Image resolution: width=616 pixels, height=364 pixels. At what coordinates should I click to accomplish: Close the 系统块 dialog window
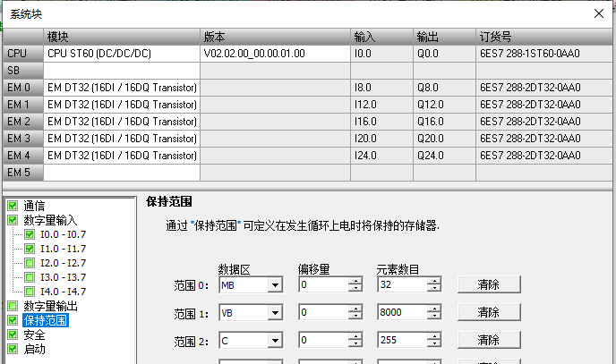coord(598,13)
